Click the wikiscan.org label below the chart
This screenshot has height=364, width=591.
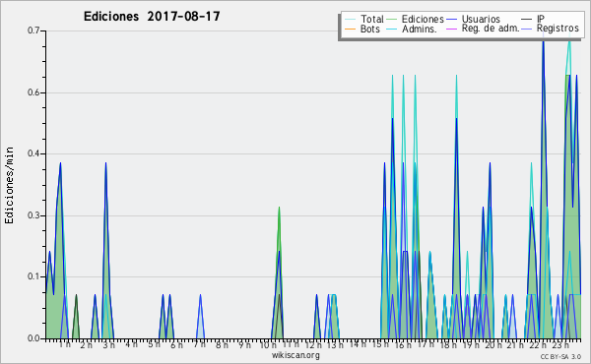pos(295,355)
